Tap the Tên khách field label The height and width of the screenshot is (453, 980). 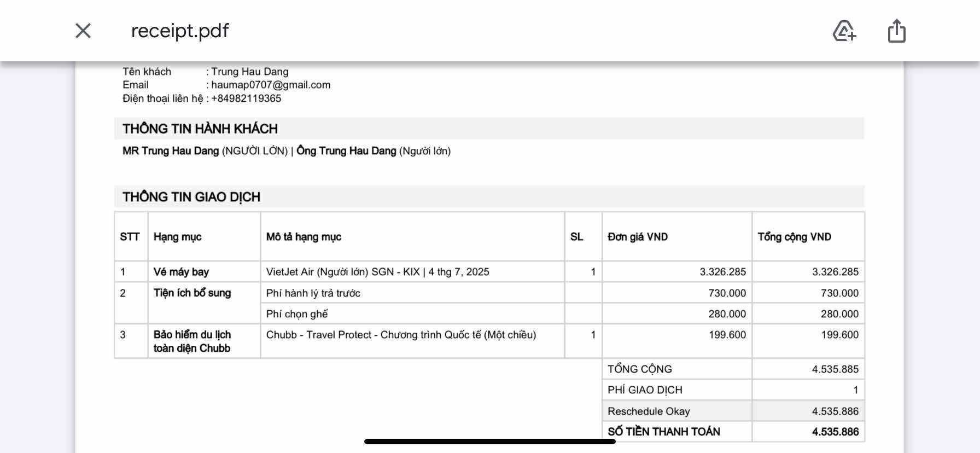coord(147,72)
